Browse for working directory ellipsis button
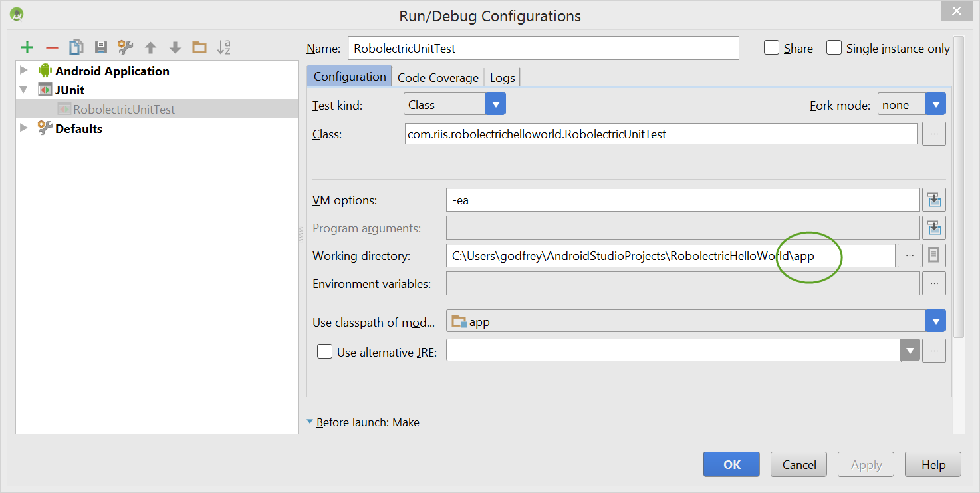This screenshot has width=980, height=493. coord(910,255)
